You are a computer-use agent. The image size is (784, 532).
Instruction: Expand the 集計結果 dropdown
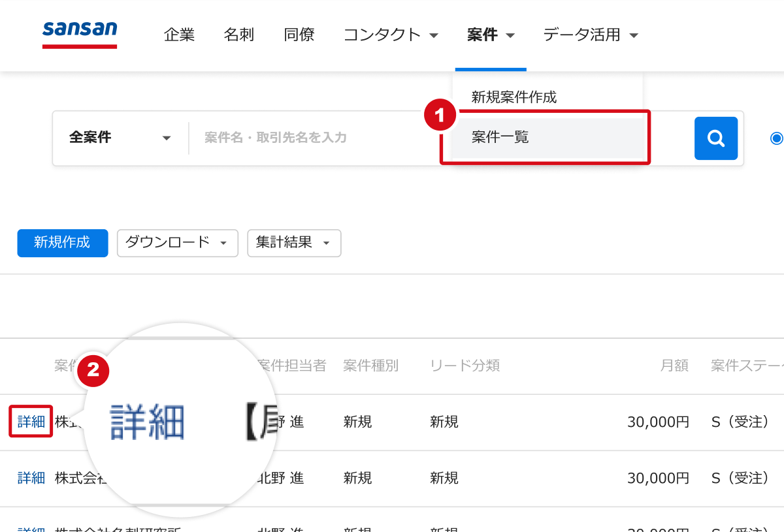(293, 243)
